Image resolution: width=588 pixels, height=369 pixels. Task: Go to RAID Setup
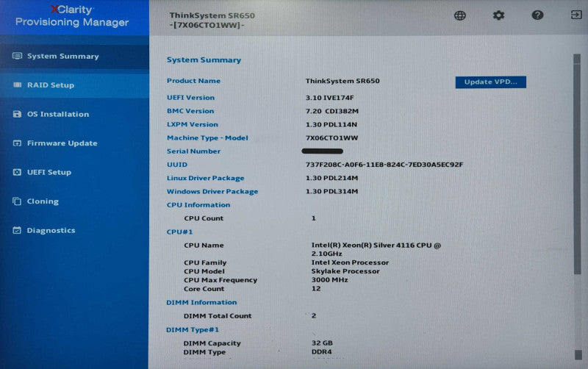pos(74,85)
